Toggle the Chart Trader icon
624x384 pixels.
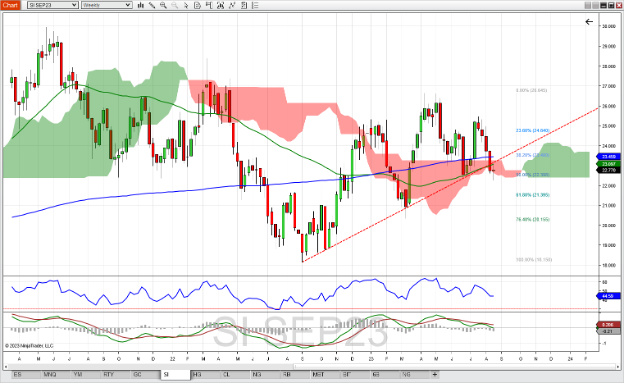point(209,5)
